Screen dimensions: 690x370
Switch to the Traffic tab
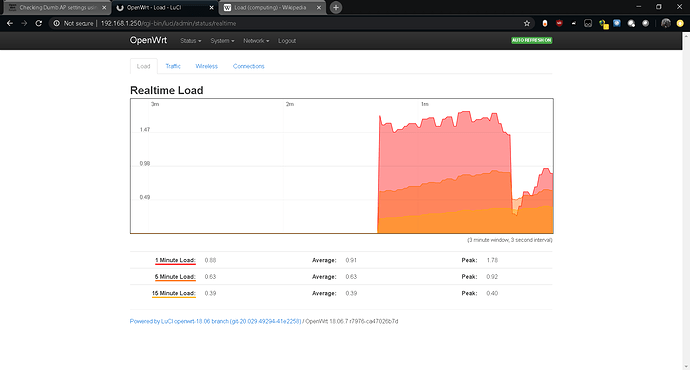coord(173,66)
